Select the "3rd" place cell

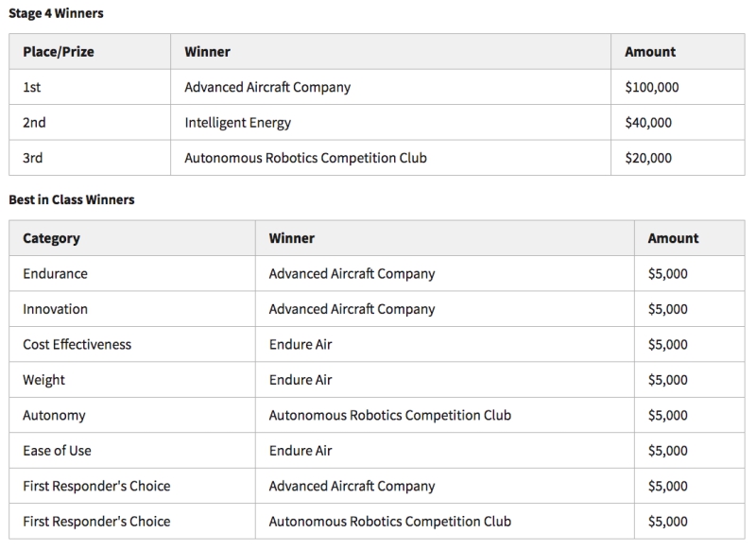point(33,158)
